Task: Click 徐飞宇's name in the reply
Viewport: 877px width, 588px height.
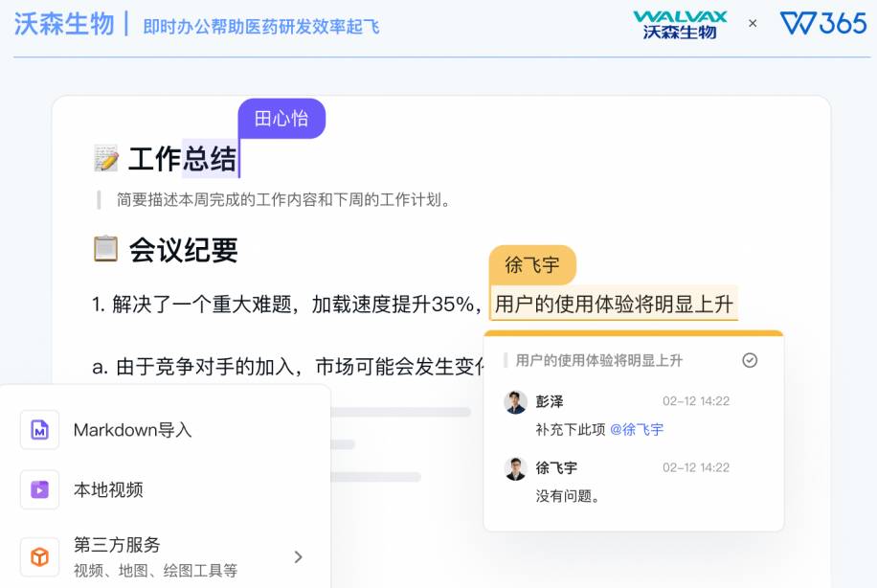Action: 556,467
